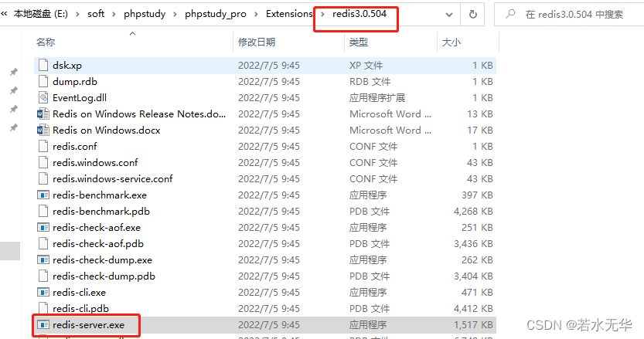Click the redis.windows.conf file icon
Viewport: 644px width, 339px height.
click(43, 162)
